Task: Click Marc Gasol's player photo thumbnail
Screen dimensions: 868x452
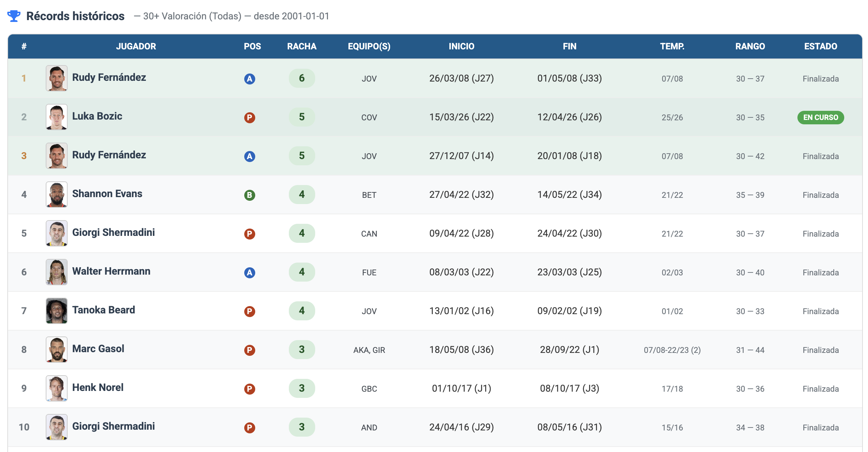Action: 57,350
